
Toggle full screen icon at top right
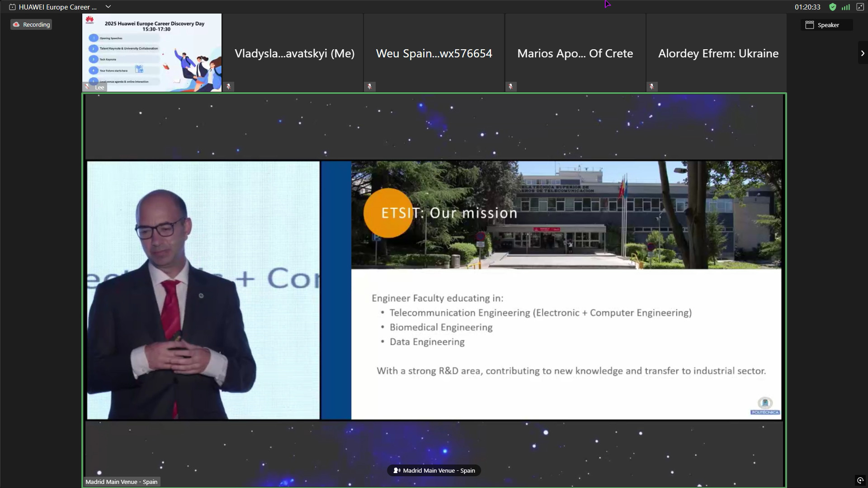(860, 7)
